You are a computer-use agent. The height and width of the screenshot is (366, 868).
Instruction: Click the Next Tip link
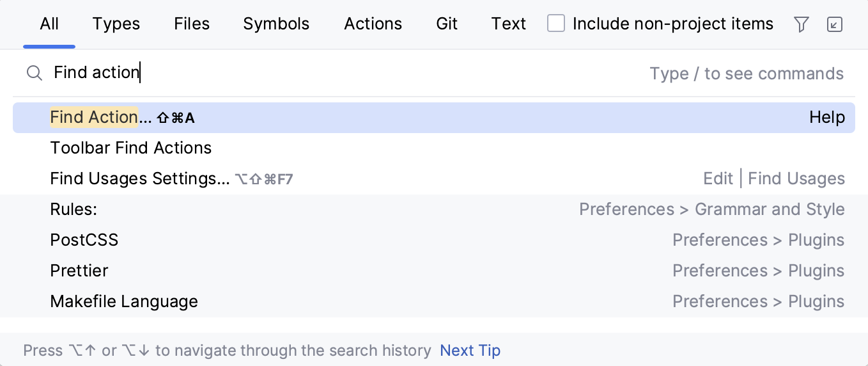pyautogui.click(x=470, y=351)
